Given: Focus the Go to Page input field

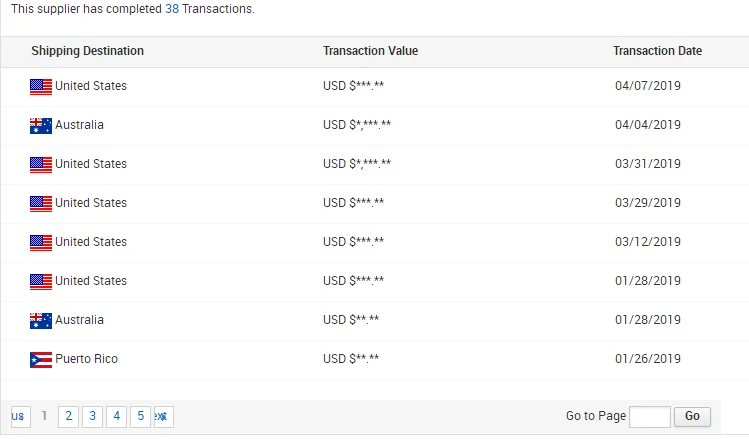Looking at the screenshot, I should 650,417.
